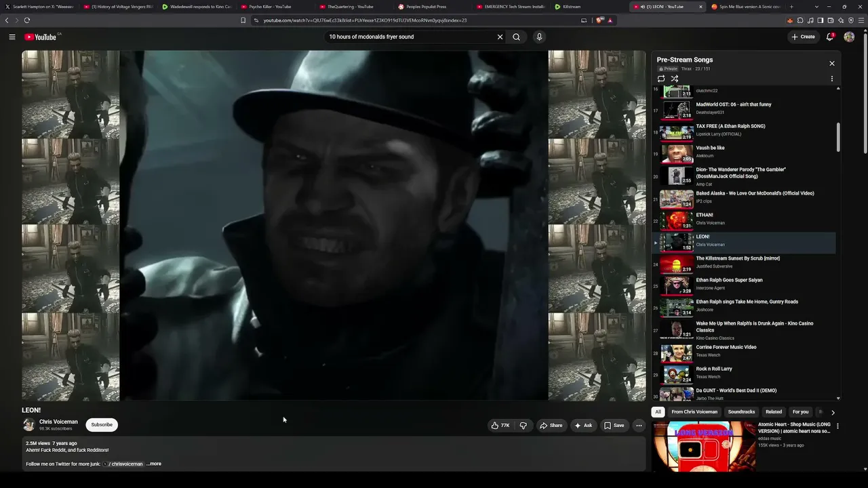The width and height of the screenshot is (868, 488).
Task: Open account avatar menu
Action: click(x=849, y=37)
